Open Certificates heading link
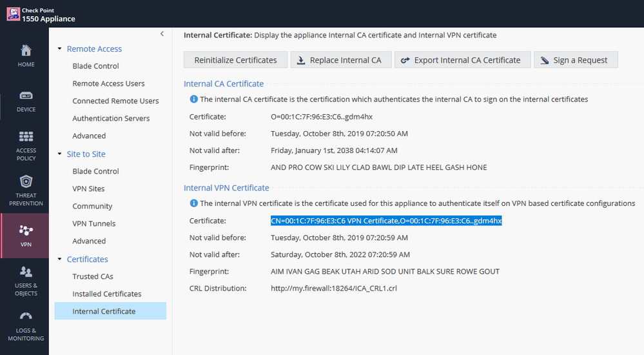The height and width of the screenshot is (355, 644). click(x=87, y=259)
